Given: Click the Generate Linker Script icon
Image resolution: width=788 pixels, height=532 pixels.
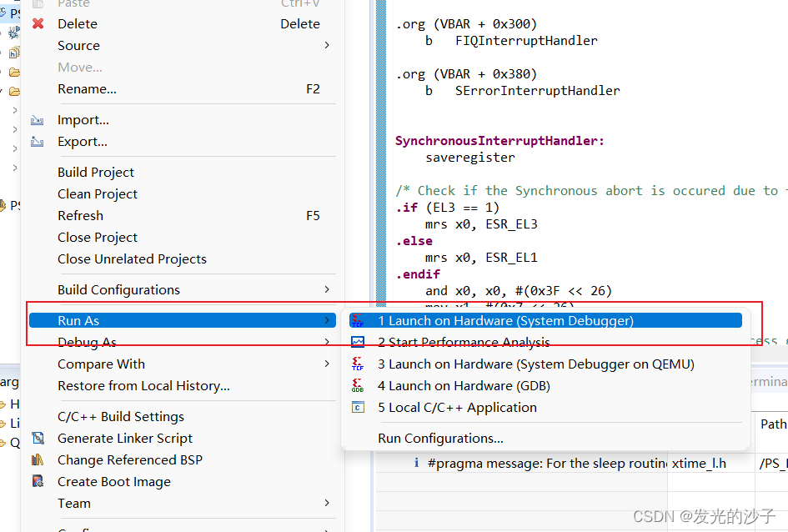Looking at the screenshot, I should (x=38, y=438).
